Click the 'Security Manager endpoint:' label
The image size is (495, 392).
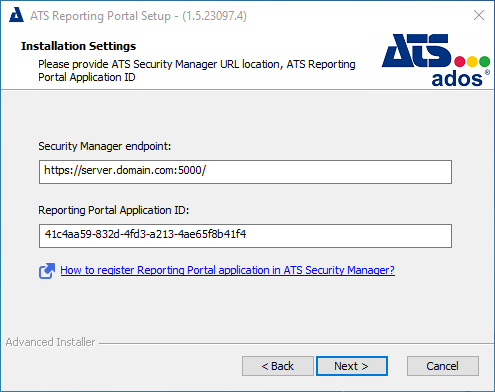tap(104, 146)
